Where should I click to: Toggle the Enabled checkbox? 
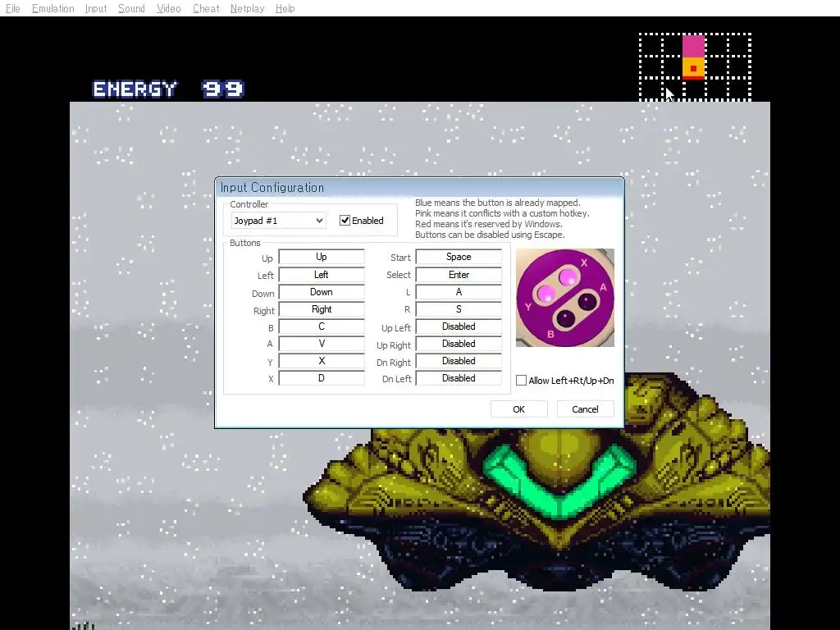pyautogui.click(x=362, y=221)
